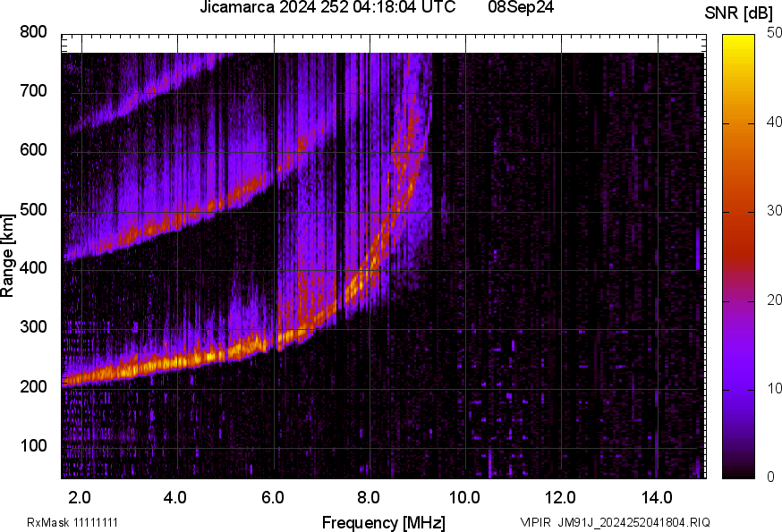
Task: Click the colorbar tick label '30'
Action: point(774,210)
